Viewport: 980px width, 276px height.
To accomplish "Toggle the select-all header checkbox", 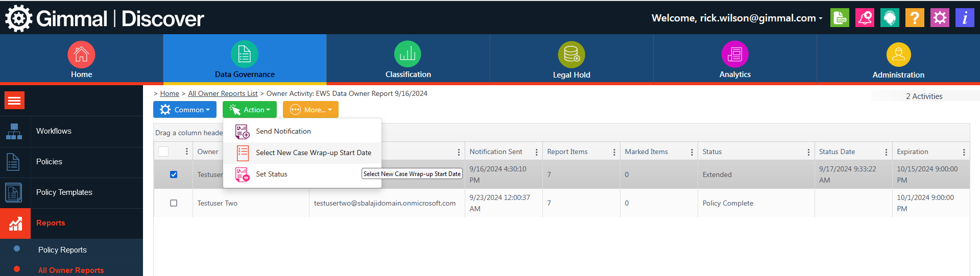I will pos(163,152).
